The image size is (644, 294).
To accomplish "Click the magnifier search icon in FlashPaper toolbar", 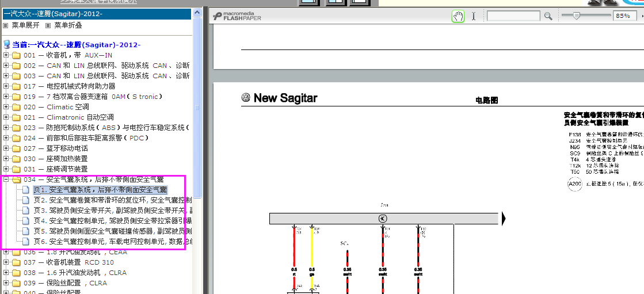I will pos(548,16).
